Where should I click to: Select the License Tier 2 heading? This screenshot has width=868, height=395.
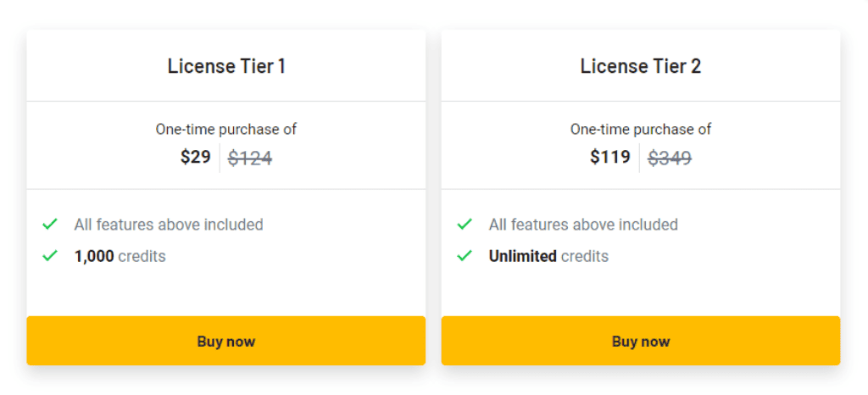641,66
